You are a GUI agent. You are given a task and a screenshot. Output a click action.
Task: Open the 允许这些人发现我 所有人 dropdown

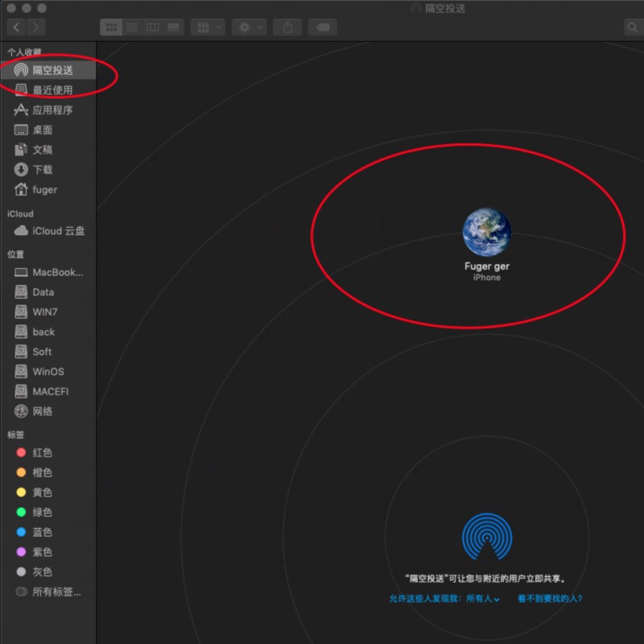click(x=444, y=598)
